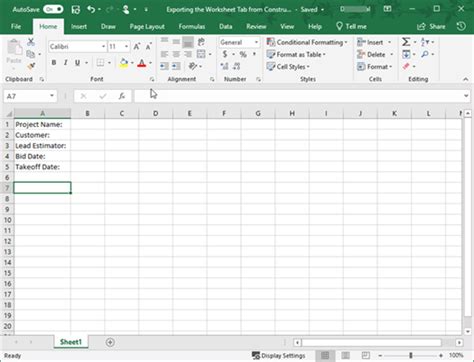This screenshot has width=474, height=362.
Task: Click the Share button
Action: pyautogui.click(x=431, y=26)
